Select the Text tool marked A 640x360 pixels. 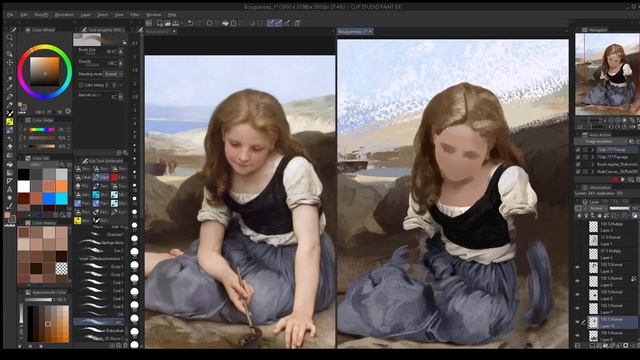(10, 189)
